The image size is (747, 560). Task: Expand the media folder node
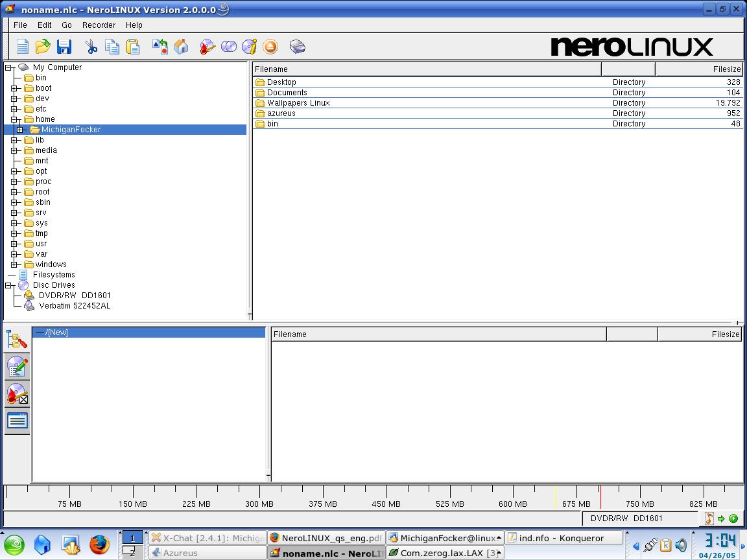14,150
